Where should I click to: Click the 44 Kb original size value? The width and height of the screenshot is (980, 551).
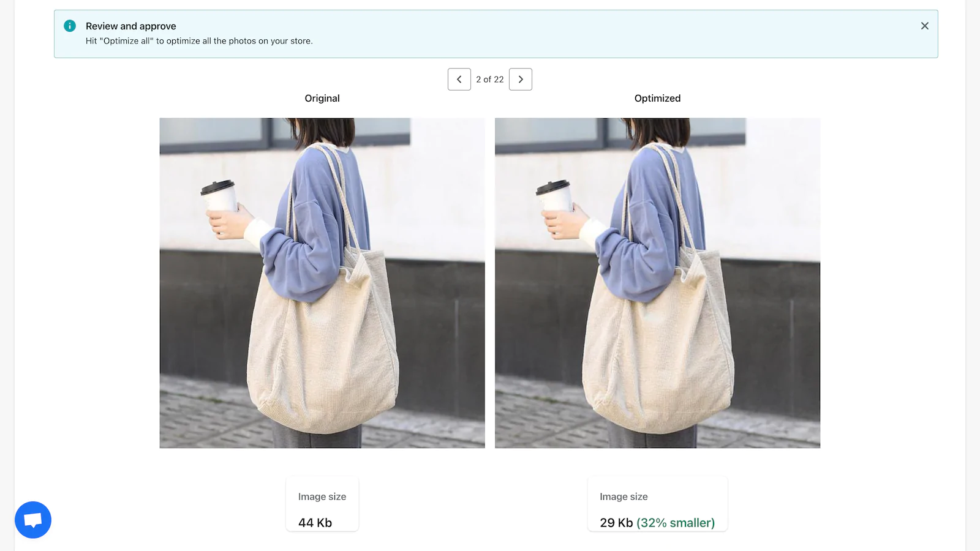coord(315,523)
